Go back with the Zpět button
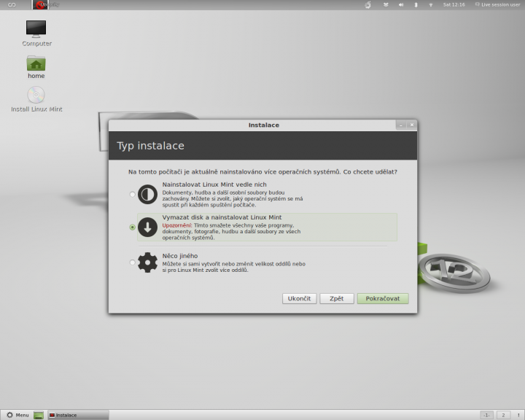Viewport: 525px width, 420px height. click(336, 298)
